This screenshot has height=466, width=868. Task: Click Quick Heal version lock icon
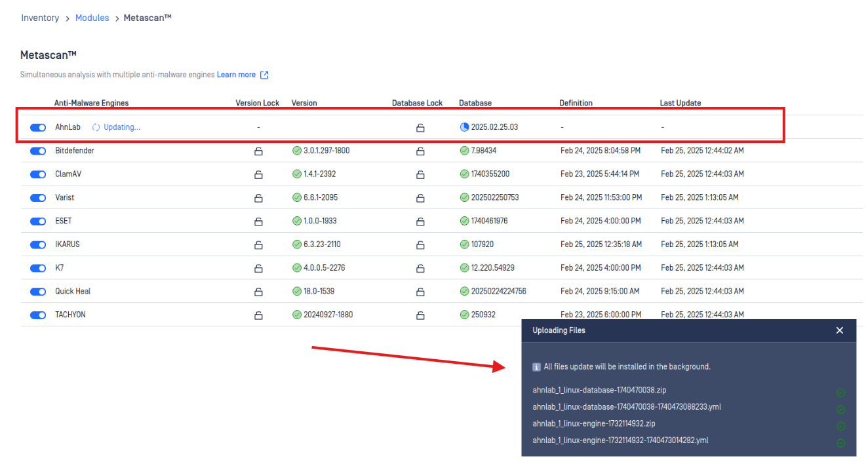click(x=258, y=292)
